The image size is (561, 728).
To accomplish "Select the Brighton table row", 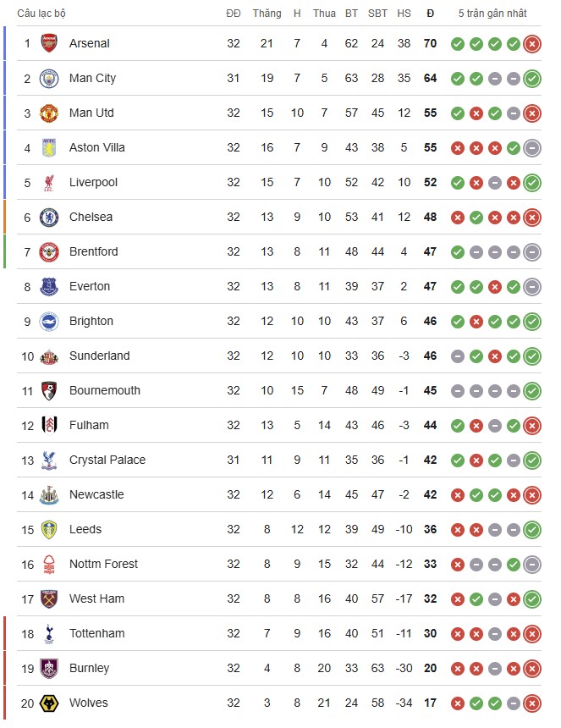I will pos(279,321).
